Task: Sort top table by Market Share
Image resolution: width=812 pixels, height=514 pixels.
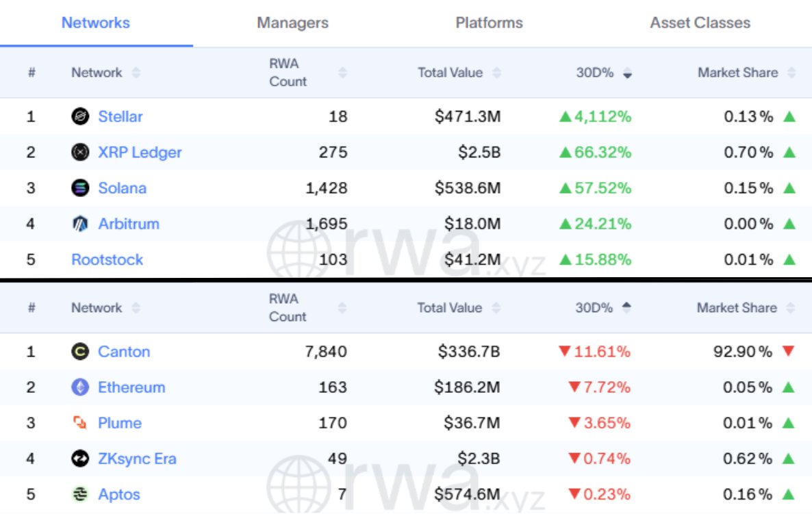Action: [791, 73]
